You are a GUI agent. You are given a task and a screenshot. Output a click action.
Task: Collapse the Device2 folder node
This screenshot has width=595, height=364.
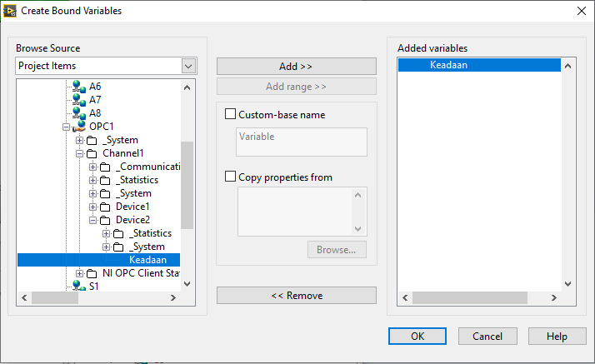pos(92,220)
